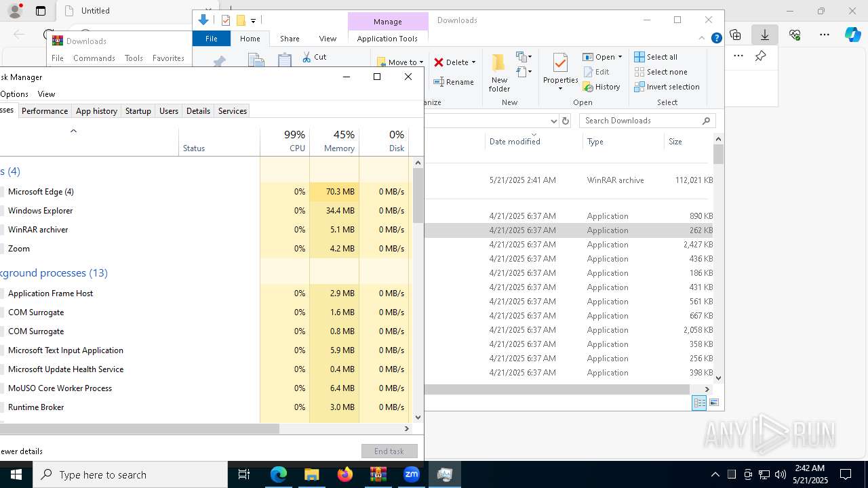The width and height of the screenshot is (868, 488).
Task: Click taskbar search box
Action: tap(130, 474)
